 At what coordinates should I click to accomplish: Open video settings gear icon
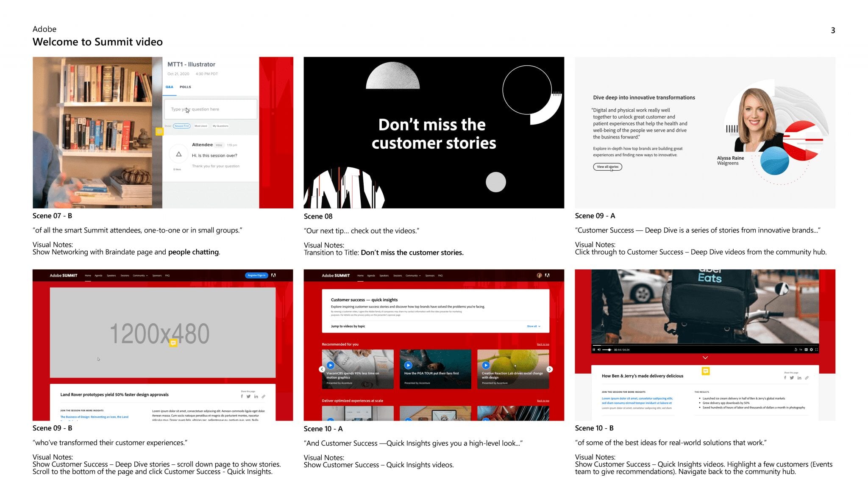click(811, 349)
